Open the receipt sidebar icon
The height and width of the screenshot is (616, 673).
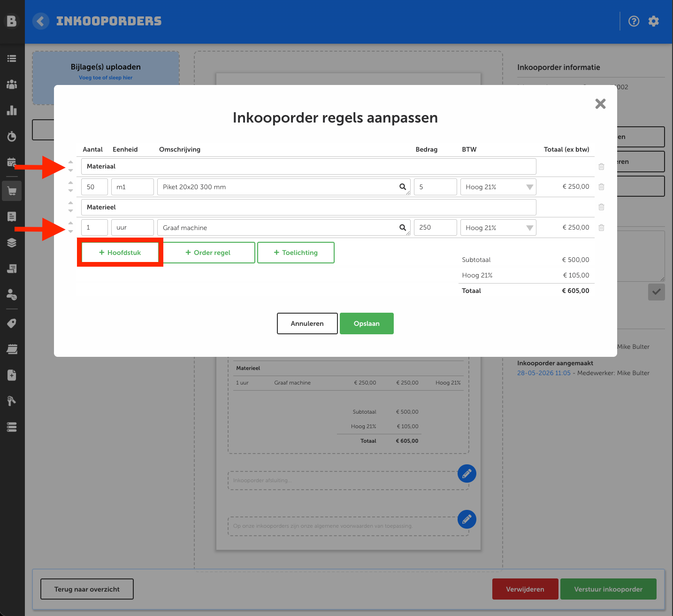12,269
